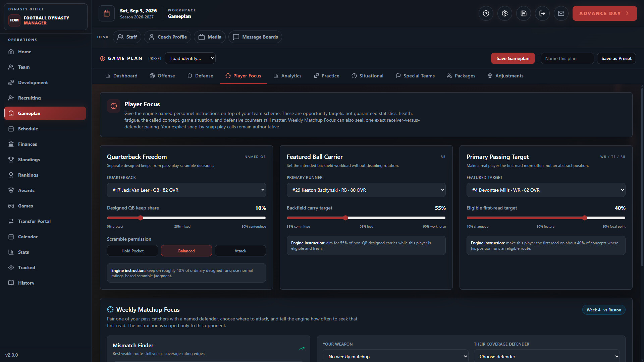
Task: Click the Standings trophy icon in sidebar
Action: tap(11, 160)
